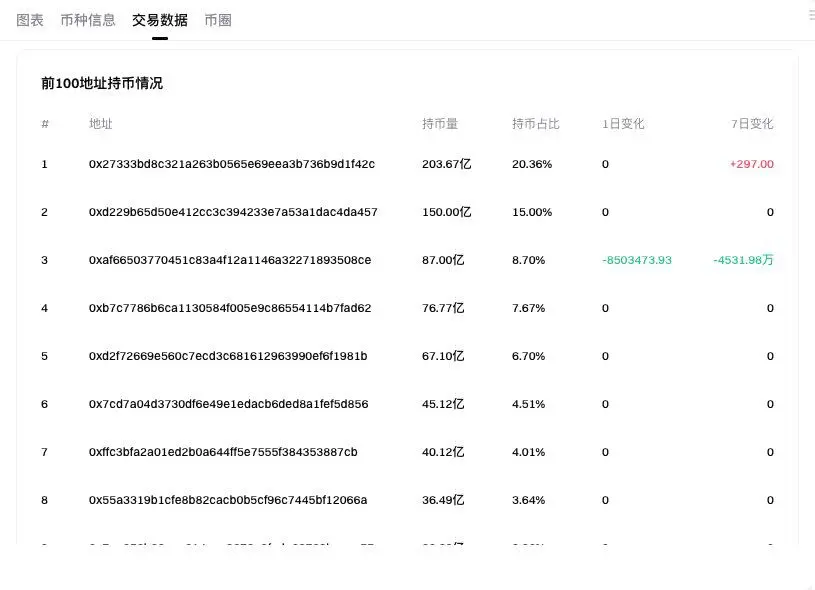
Task: Open address 0xaf66503770451c83a4f12a1146a32271893508ce
Action: pos(230,260)
